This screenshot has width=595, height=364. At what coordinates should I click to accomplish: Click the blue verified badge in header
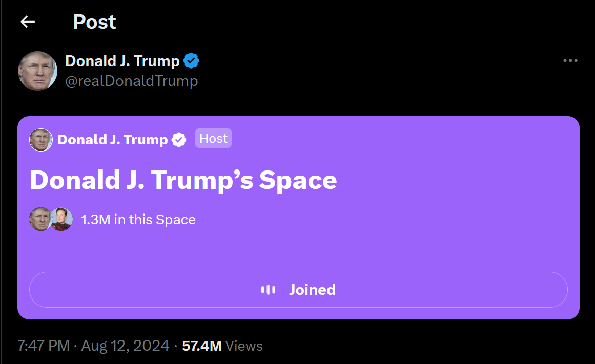click(192, 61)
